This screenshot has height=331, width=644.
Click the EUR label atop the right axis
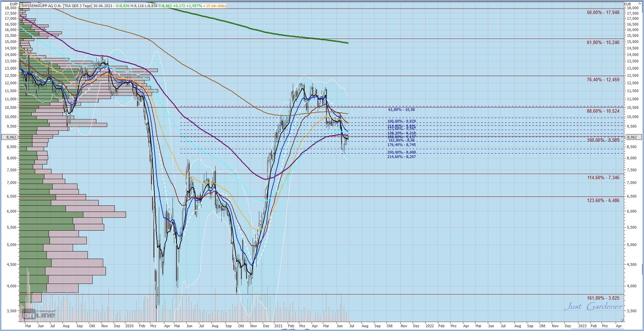click(628, 4)
